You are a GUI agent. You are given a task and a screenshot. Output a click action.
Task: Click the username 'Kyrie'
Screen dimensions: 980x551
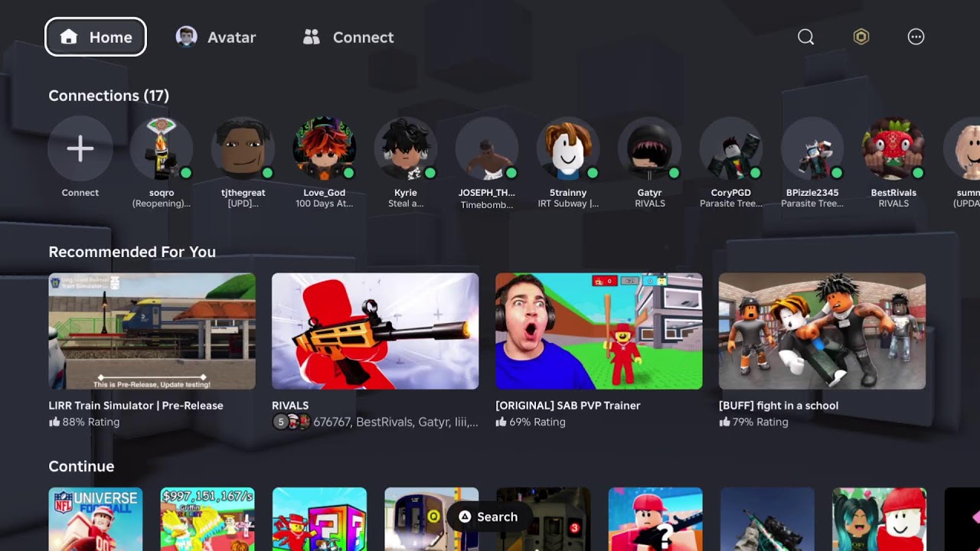(x=406, y=193)
